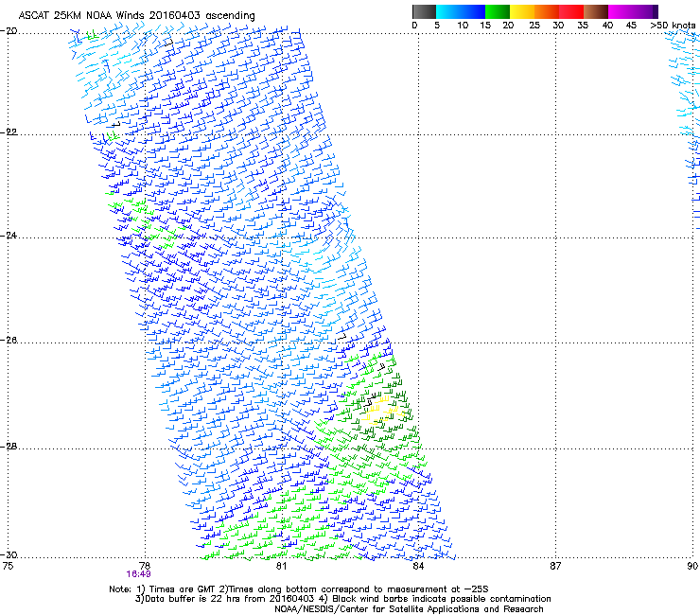Click the NOAA/NESDIS credit line
Screen dimensions: 700x615
pos(409,609)
